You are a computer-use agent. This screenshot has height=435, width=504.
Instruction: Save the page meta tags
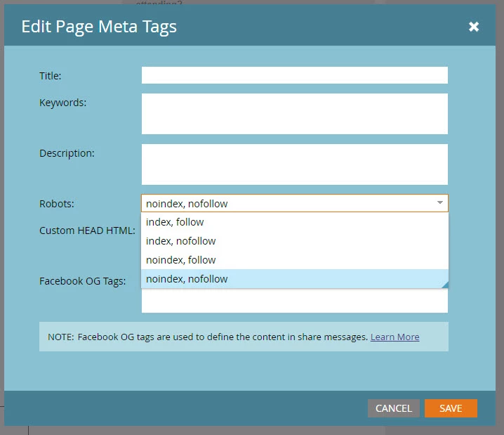[x=451, y=408]
